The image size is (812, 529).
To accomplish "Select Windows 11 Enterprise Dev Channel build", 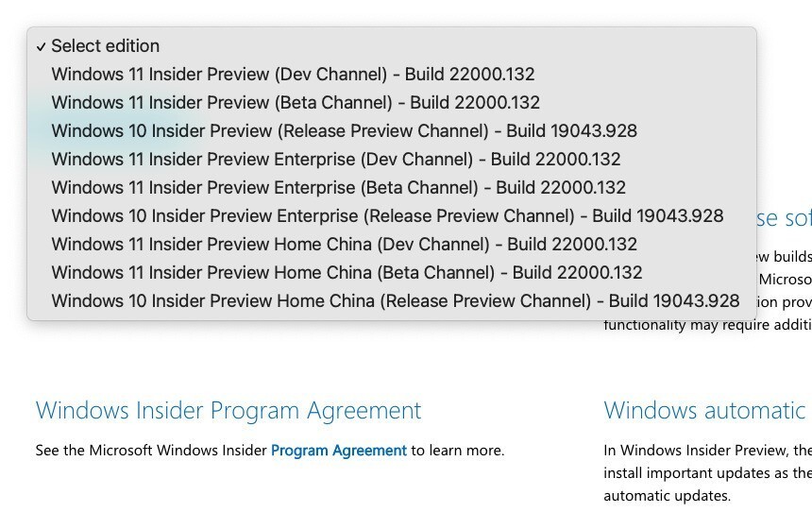I will 335,160.
